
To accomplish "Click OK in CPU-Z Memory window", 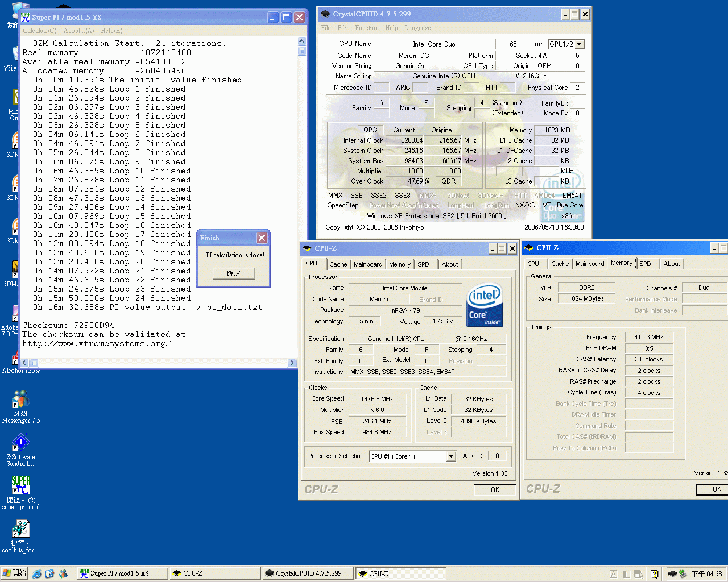I will pyautogui.click(x=712, y=489).
